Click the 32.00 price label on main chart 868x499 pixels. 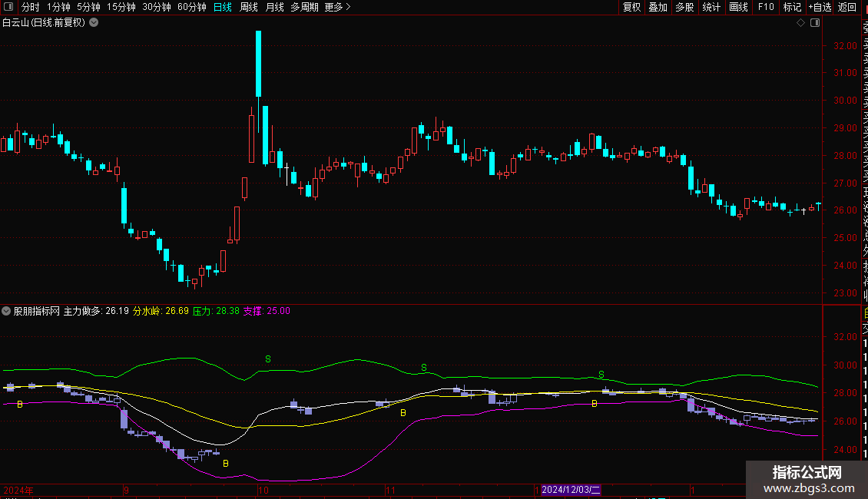[845, 46]
